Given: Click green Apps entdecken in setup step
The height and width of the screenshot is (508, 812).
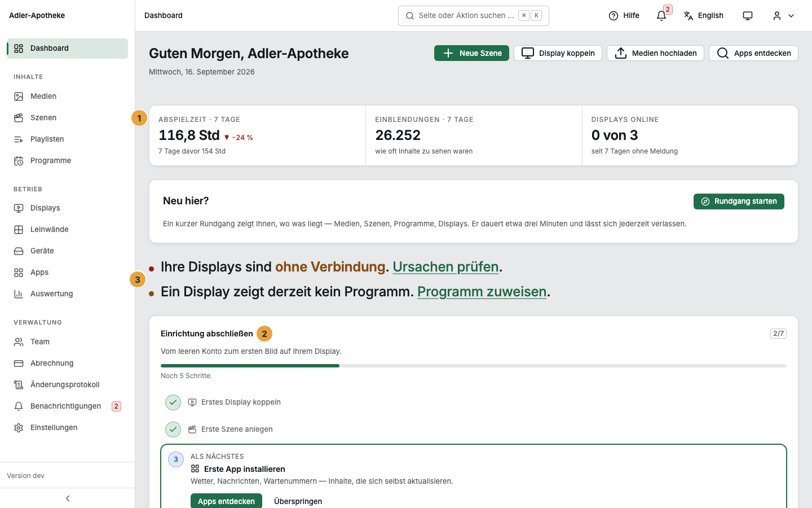Looking at the screenshot, I should click(226, 501).
